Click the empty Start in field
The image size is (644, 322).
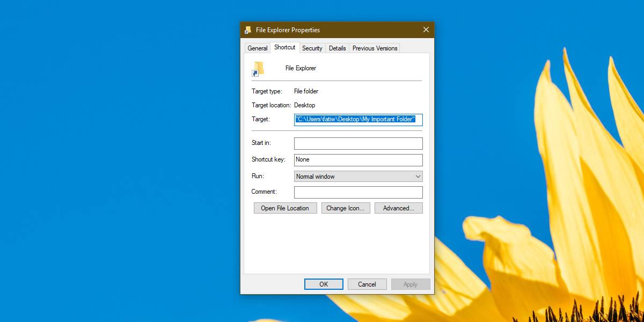(x=358, y=143)
